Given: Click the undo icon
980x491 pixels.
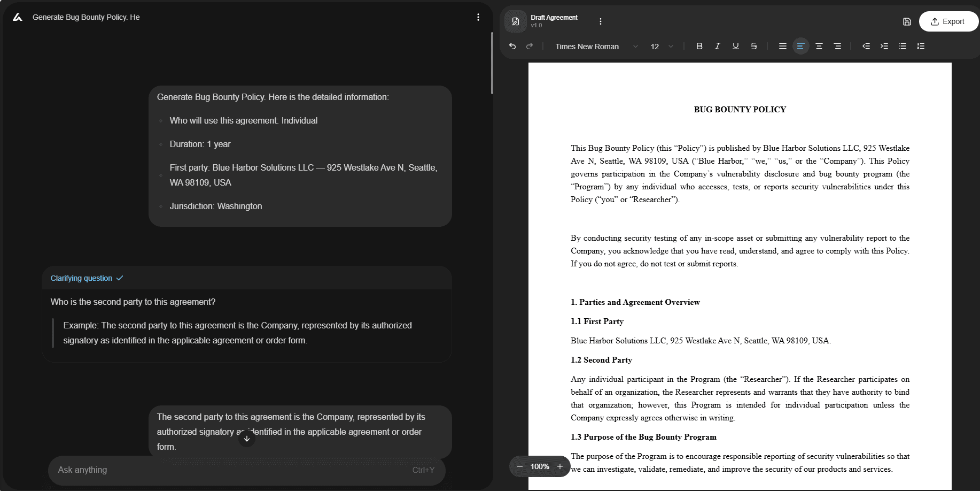Looking at the screenshot, I should (512, 46).
